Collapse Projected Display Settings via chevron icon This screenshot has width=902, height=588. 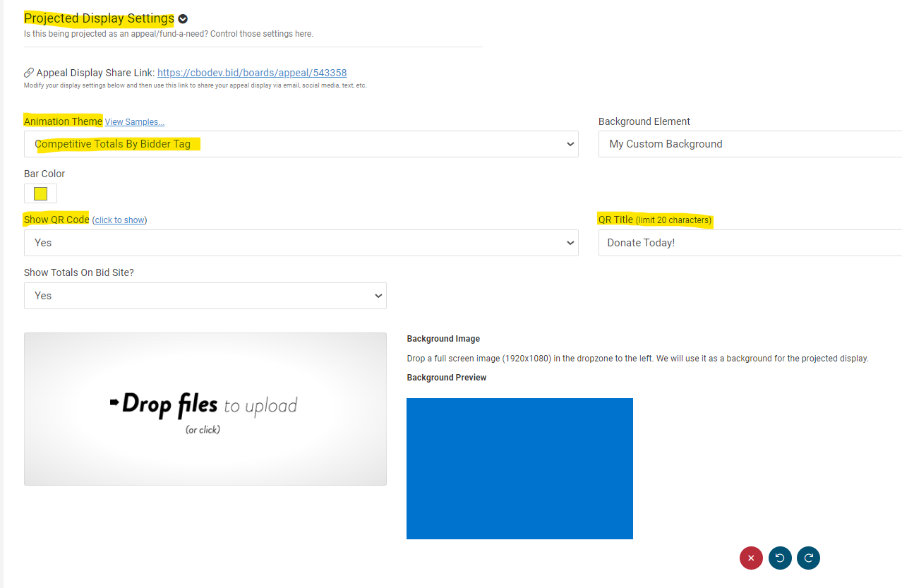183,19
